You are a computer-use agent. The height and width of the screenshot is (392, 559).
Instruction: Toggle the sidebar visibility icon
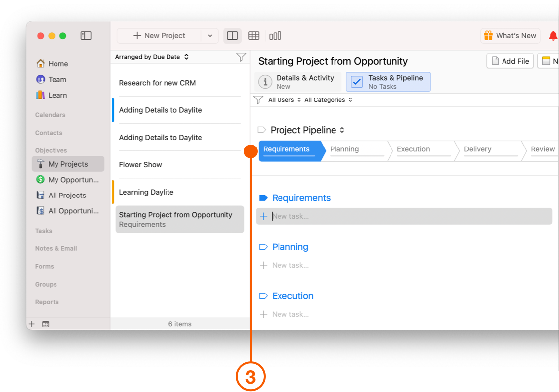tap(86, 35)
